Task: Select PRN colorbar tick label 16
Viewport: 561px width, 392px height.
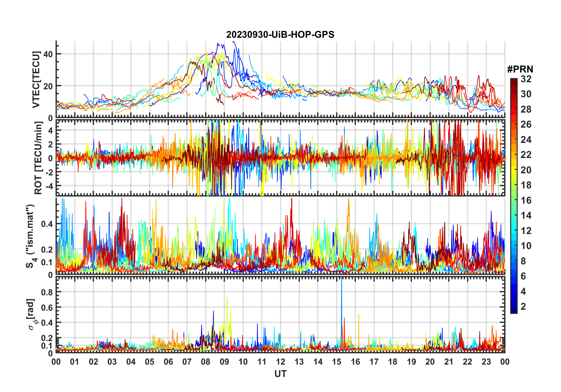Action: pos(526,200)
